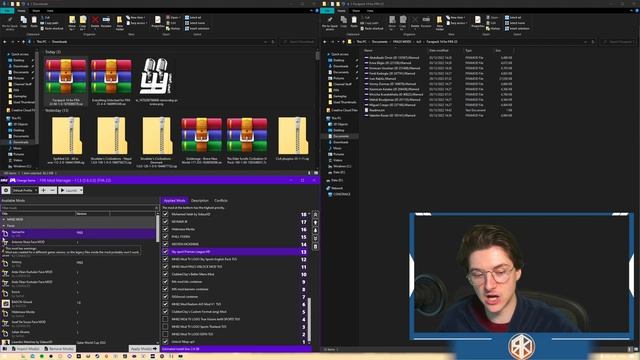Click the Import Mod(s) button
Image resolution: width=640 pixels, height=360 pixels.
pos(26,349)
